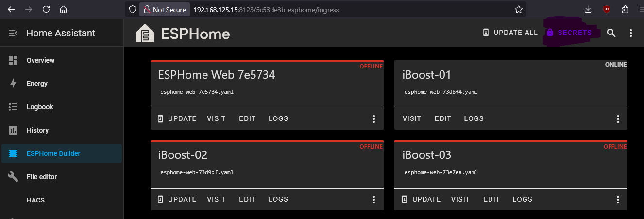This screenshot has width=644, height=219.
Task: Expand the three-dot menu on iBoost-03 card
Action: (618, 200)
